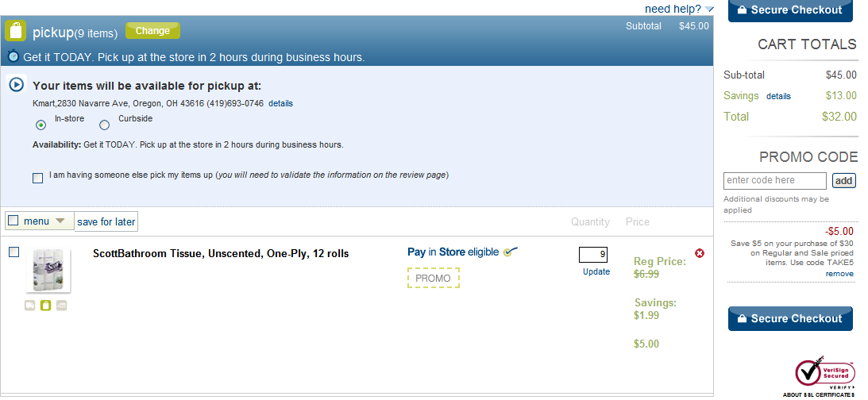
Task: Click the bottom Secure Checkout button
Action: pyautogui.click(x=790, y=319)
